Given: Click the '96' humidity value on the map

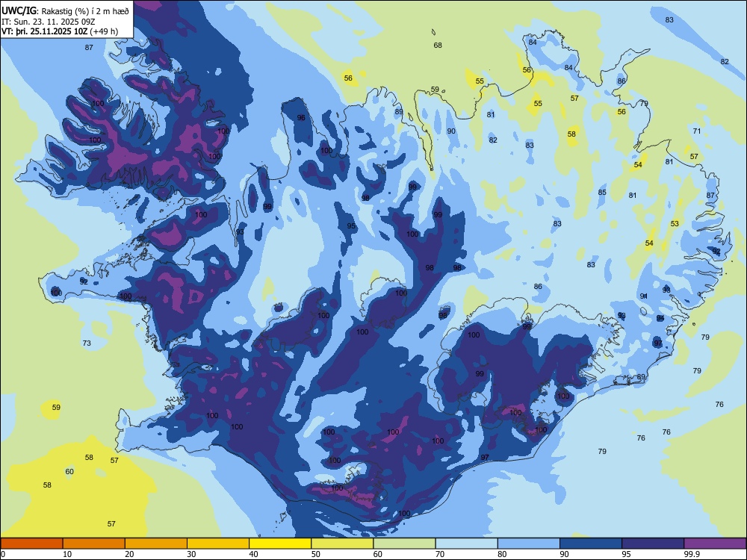Looking at the screenshot, I should [x=301, y=118].
